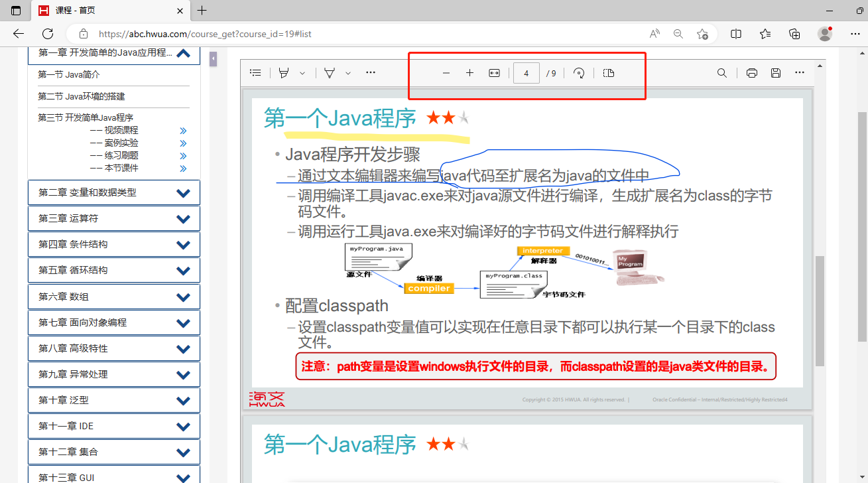The width and height of the screenshot is (868, 483).
Task: Zoom out the PDF document
Action: [446, 73]
